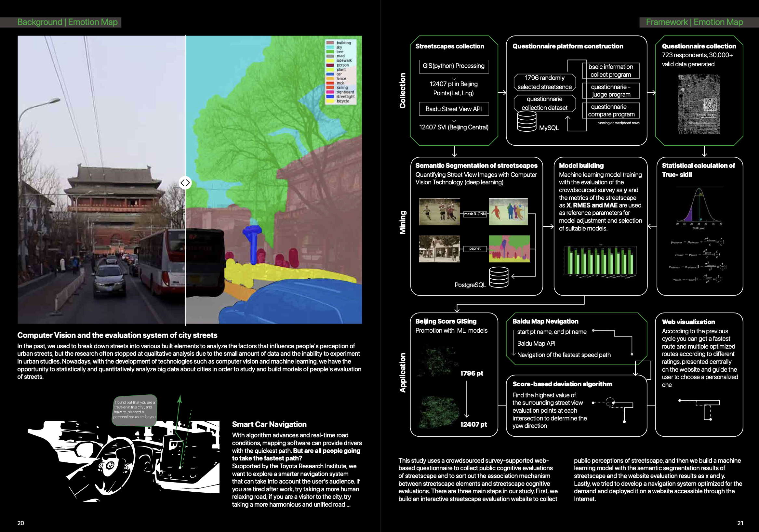This screenshot has width=759, height=532.
Task: Click the soccer players input photo thumbnail
Action: [439, 212]
